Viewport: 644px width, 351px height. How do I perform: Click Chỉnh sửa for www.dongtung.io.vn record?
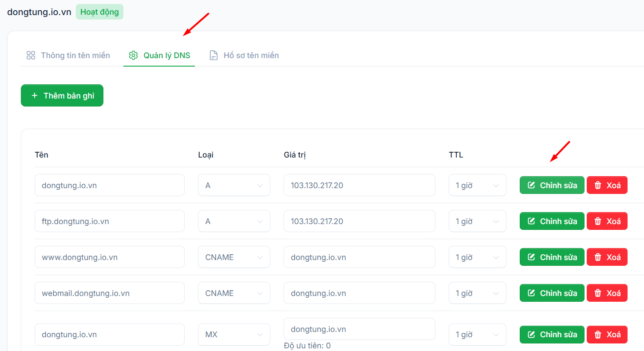point(552,257)
